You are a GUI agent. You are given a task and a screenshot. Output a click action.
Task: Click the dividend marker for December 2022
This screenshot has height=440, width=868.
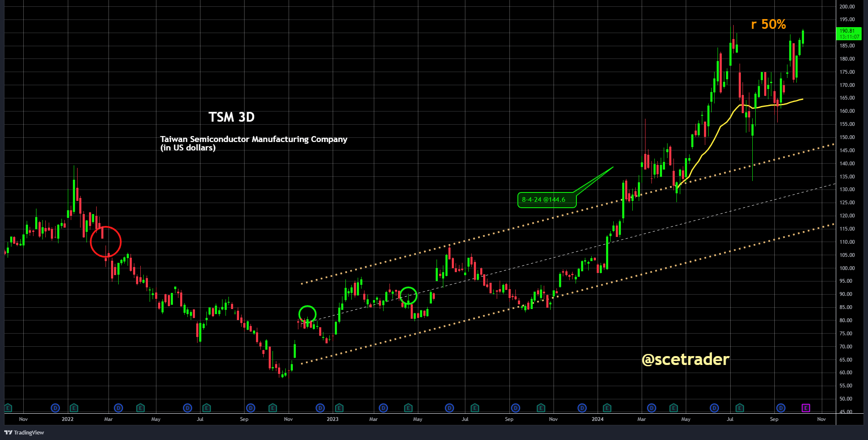pyautogui.click(x=320, y=408)
